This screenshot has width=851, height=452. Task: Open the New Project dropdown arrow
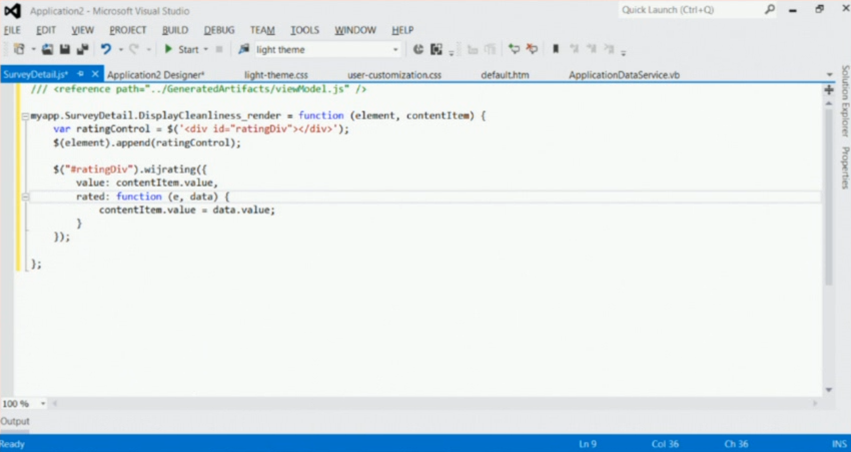click(x=33, y=49)
